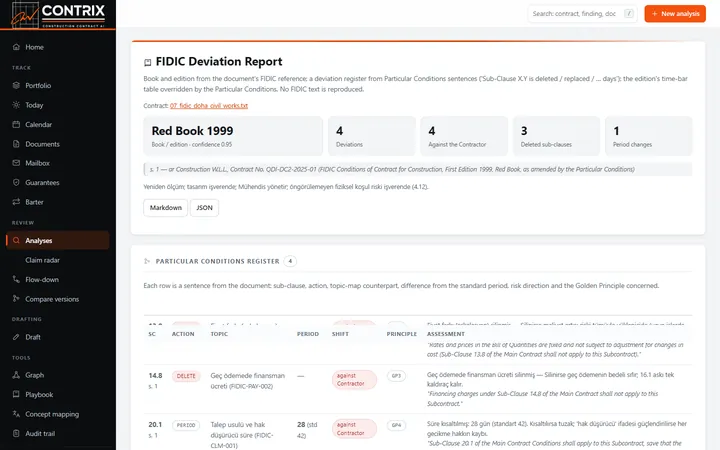
Task: Open Claim radar sub-item
Action: pos(58,260)
